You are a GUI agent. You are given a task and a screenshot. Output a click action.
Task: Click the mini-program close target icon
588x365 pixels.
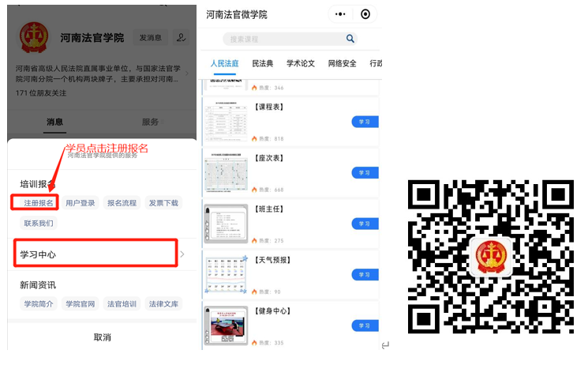coord(365,14)
